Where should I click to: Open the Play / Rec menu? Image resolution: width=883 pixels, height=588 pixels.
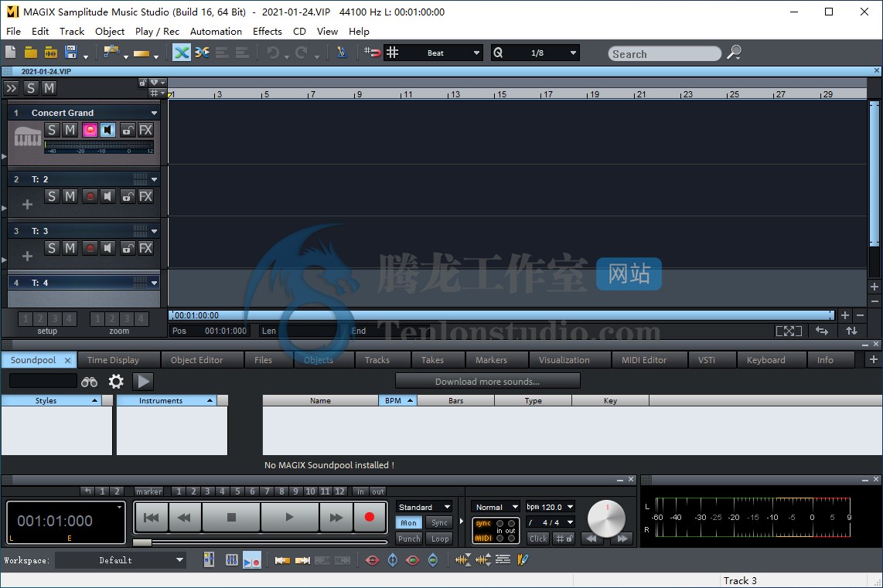pos(157,32)
